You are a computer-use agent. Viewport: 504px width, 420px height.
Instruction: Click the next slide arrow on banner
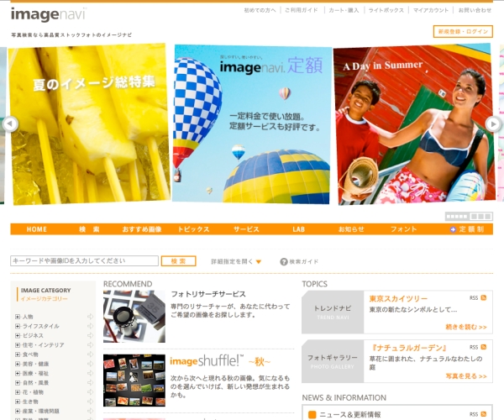(x=493, y=124)
